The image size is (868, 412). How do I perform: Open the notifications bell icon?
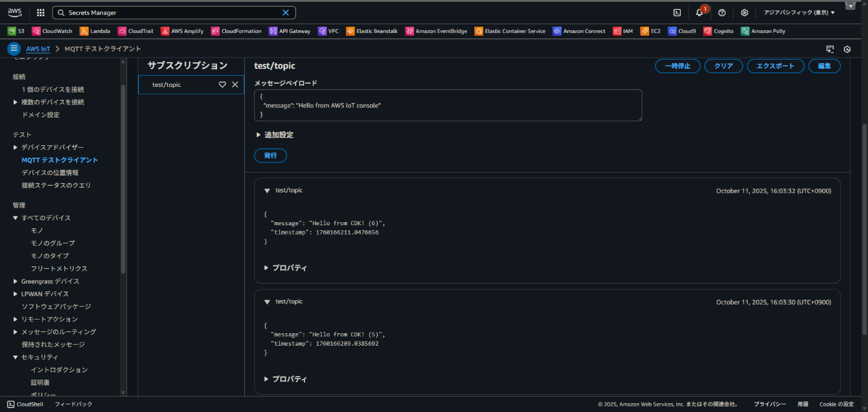(699, 12)
